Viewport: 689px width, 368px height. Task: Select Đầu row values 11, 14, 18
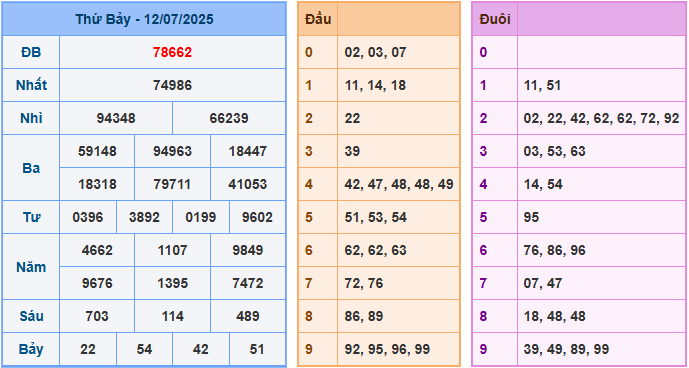375,85
